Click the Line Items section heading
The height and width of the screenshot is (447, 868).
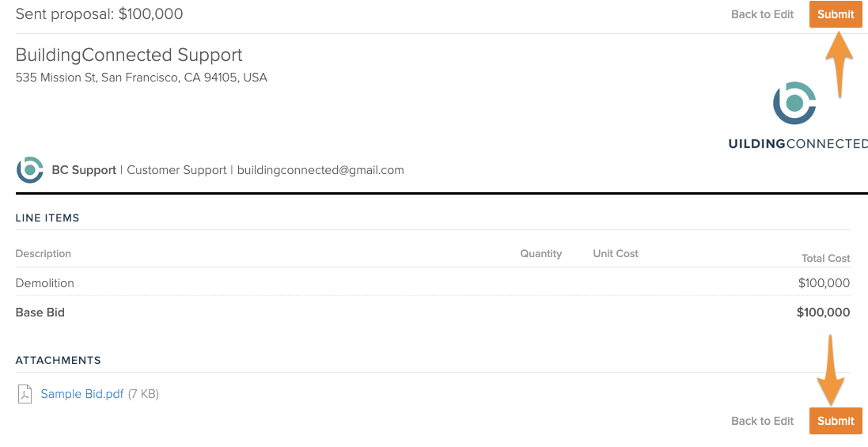[47, 218]
